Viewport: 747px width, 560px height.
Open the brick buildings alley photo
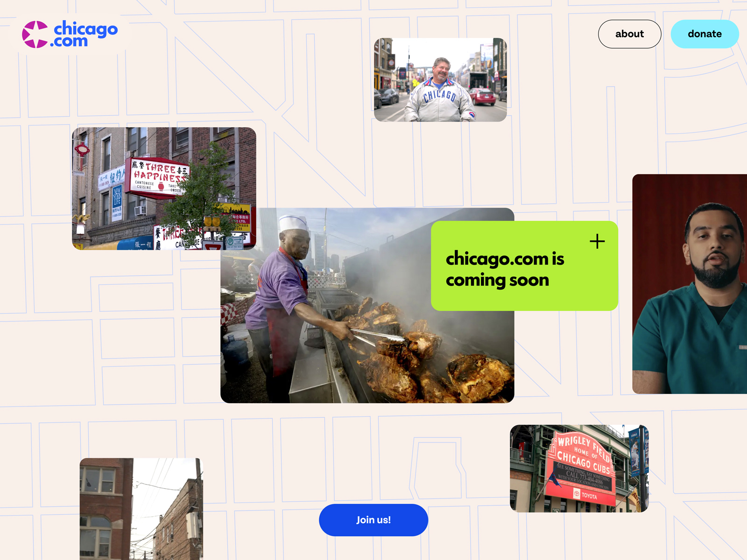click(141, 509)
